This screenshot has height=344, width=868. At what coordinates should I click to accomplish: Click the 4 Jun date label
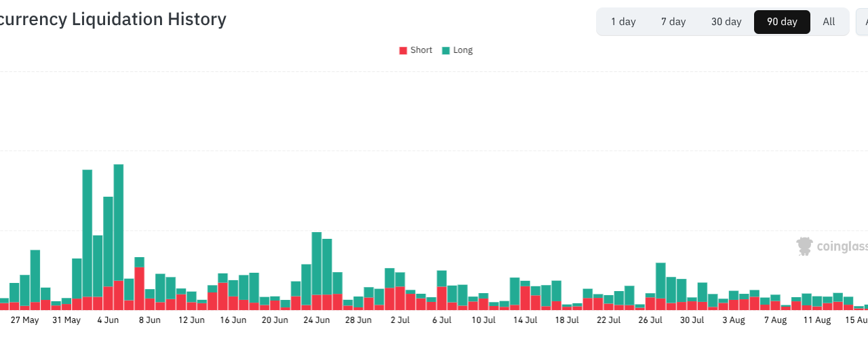[x=108, y=320]
